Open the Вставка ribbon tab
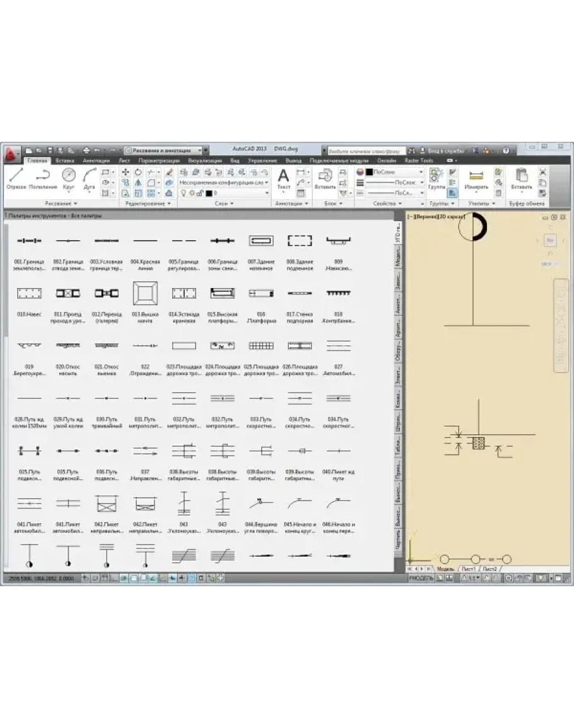The image size is (574, 728). (64, 161)
